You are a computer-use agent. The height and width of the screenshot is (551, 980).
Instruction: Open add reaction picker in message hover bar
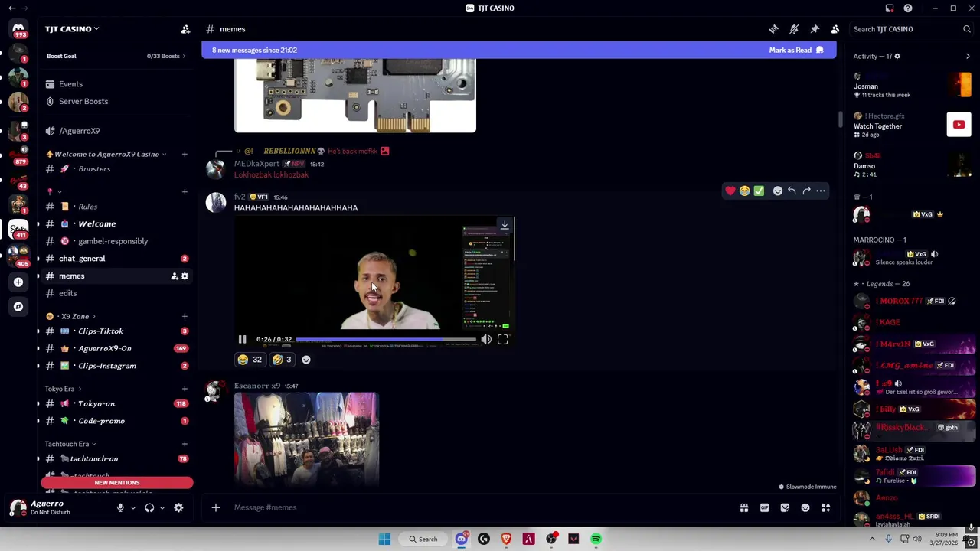click(778, 191)
